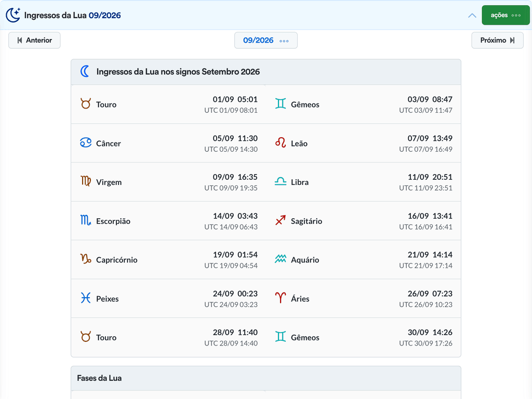Collapse the Ingressos da Lua panel chevron

(472, 16)
